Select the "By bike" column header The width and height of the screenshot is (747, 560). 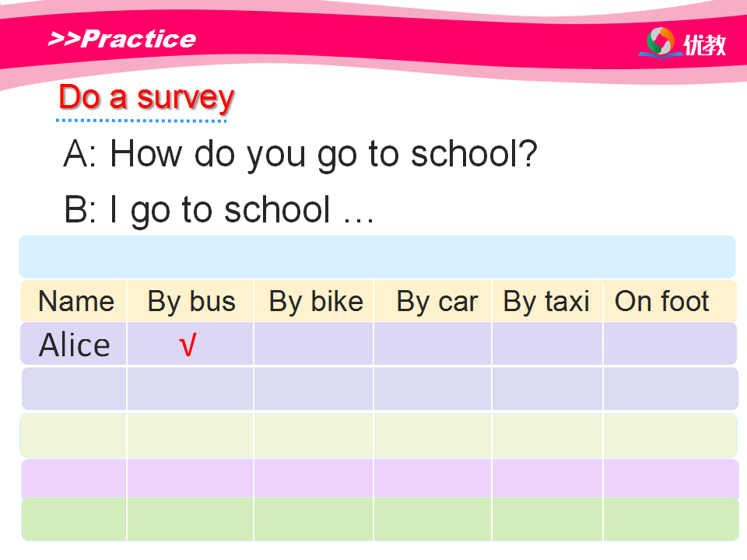click(316, 301)
